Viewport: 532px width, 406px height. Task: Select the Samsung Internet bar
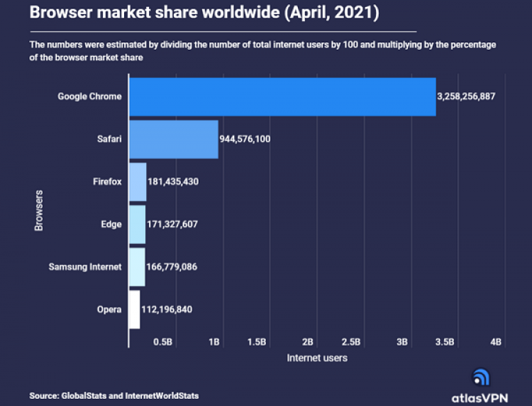click(x=137, y=266)
